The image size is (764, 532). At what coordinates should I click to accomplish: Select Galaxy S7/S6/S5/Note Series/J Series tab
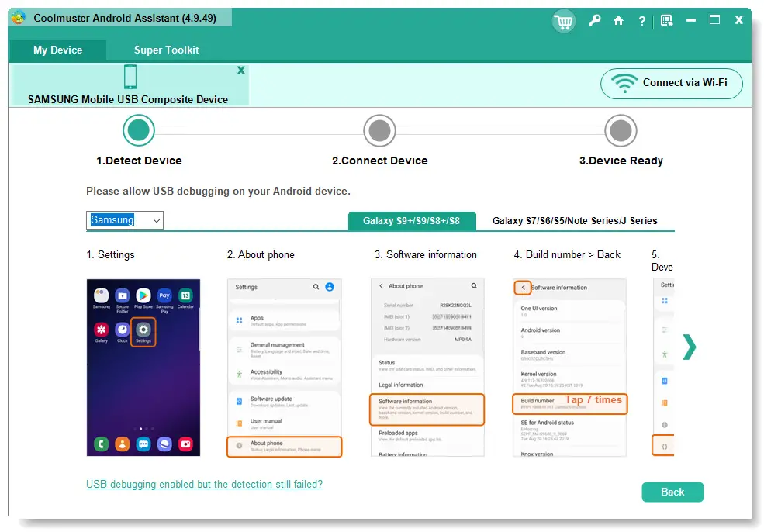pyautogui.click(x=575, y=221)
